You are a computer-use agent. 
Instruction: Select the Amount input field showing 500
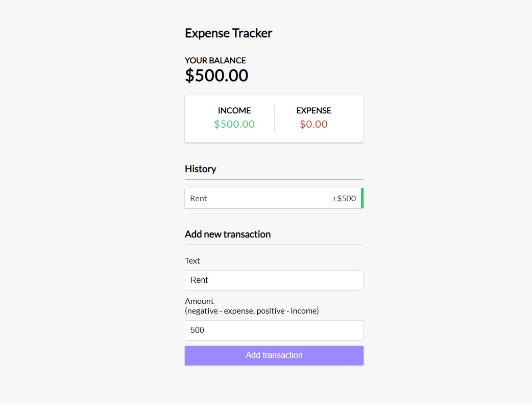[x=274, y=330]
